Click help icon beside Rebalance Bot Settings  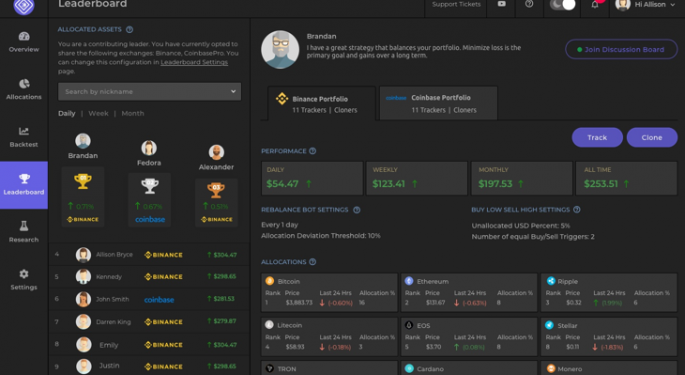[356, 210]
